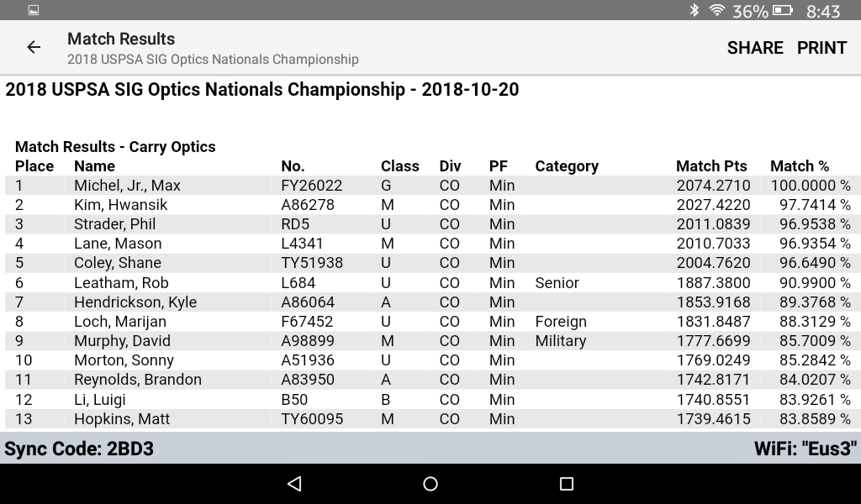Tap the WiFi signal status icon
Image resolution: width=861 pixels, height=504 pixels.
pyautogui.click(x=716, y=11)
